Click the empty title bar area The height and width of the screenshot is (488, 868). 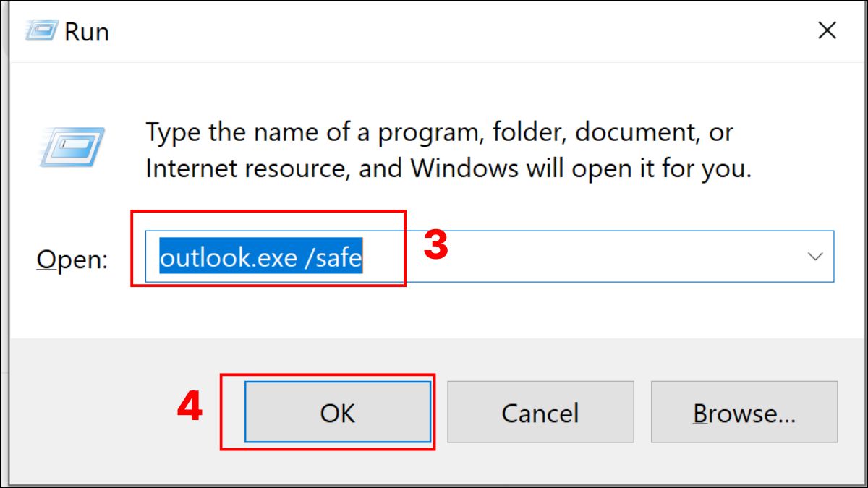434,32
